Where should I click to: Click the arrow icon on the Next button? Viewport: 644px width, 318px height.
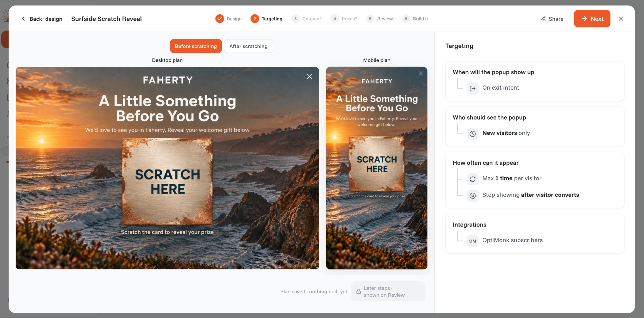pos(584,19)
